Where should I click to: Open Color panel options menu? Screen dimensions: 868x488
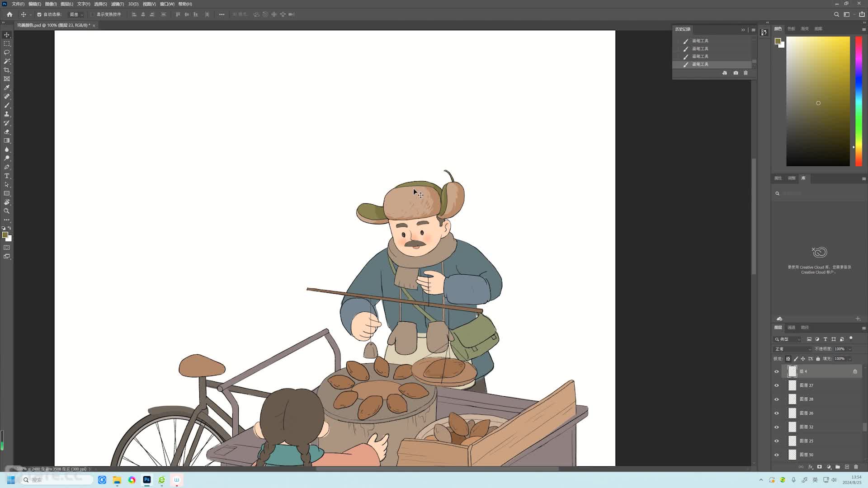[863, 29]
